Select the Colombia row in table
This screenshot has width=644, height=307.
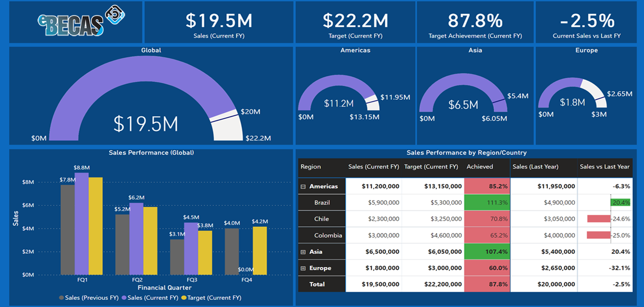pyautogui.click(x=328, y=235)
